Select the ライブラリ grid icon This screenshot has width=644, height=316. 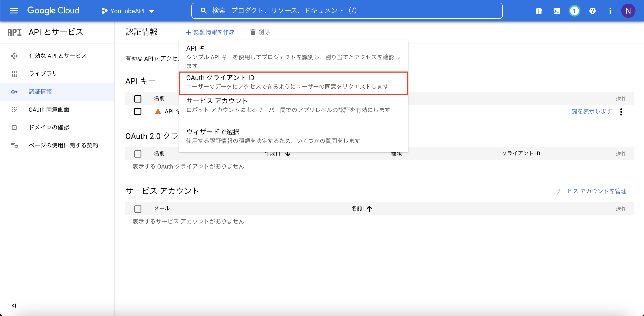[14, 73]
